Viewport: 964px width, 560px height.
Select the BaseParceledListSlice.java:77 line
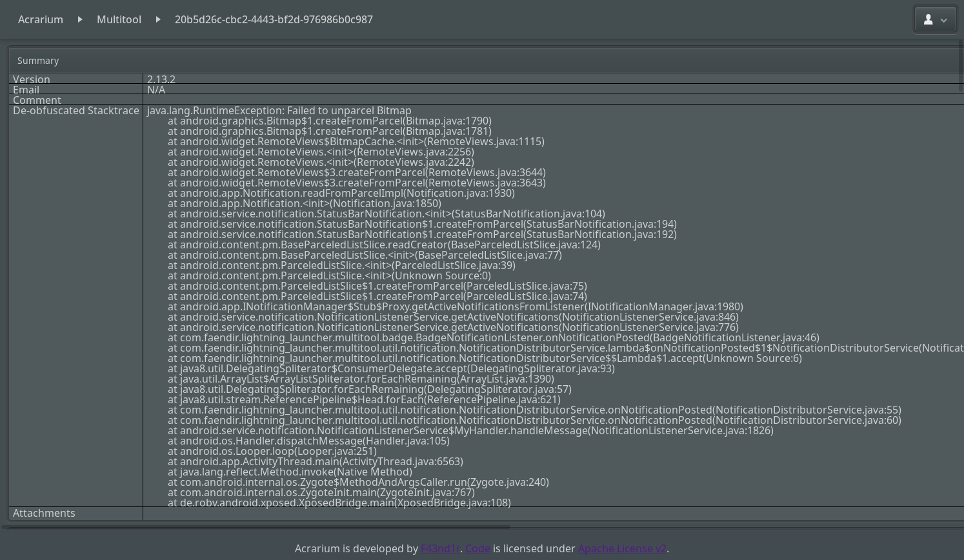coord(365,255)
